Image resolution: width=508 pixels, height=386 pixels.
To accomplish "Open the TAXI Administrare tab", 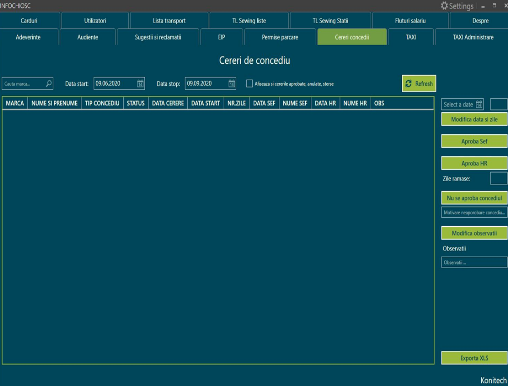I will (473, 37).
